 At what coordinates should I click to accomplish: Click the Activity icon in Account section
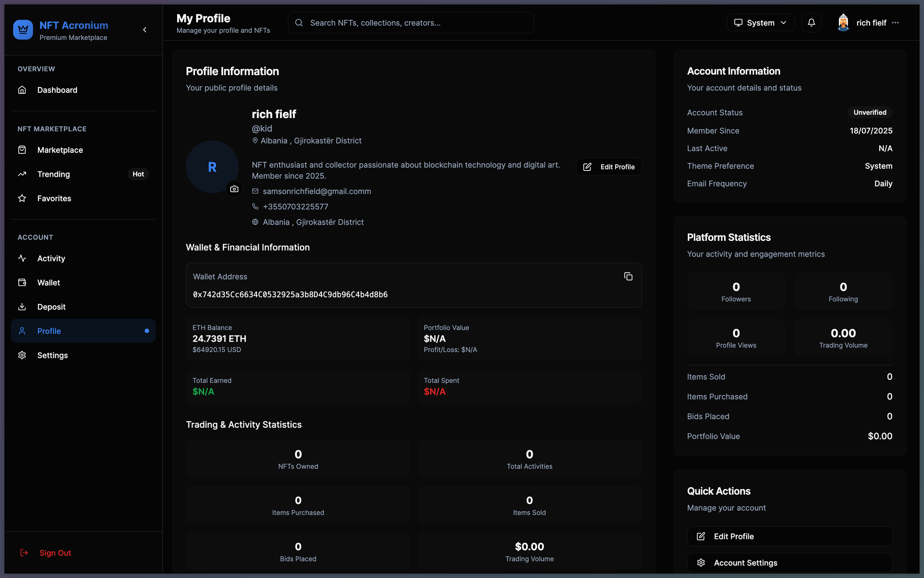coord(22,258)
